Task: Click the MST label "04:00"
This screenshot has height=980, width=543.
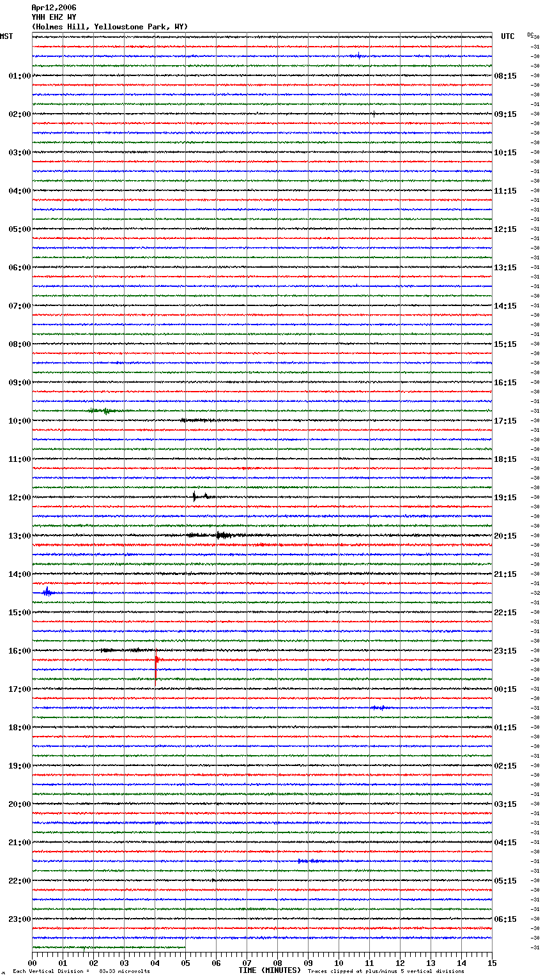Action: (x=20, y=191)
